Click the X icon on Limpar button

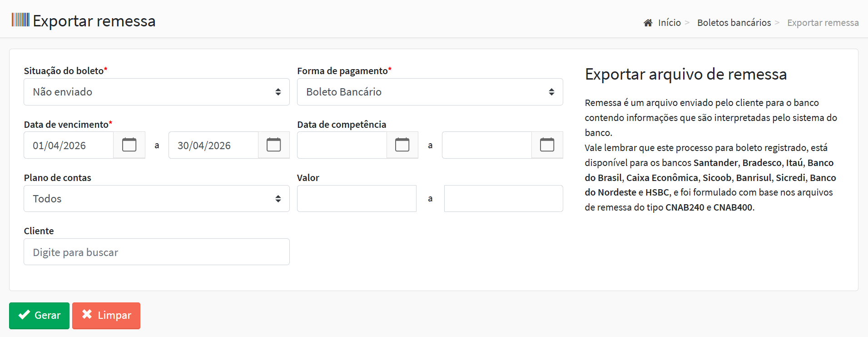pyautogui.click(x=87, y=314)
